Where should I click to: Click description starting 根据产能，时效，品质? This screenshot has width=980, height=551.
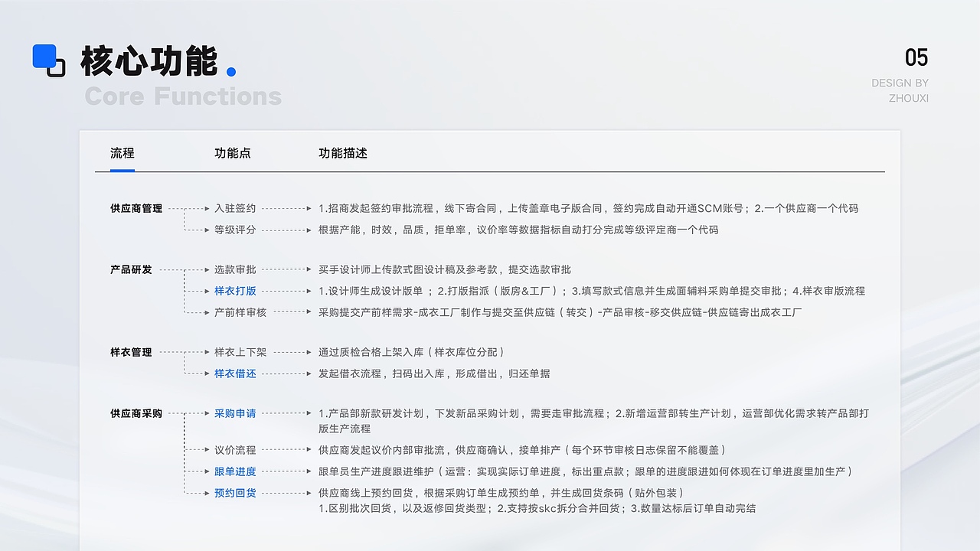(x=518, y=230)
